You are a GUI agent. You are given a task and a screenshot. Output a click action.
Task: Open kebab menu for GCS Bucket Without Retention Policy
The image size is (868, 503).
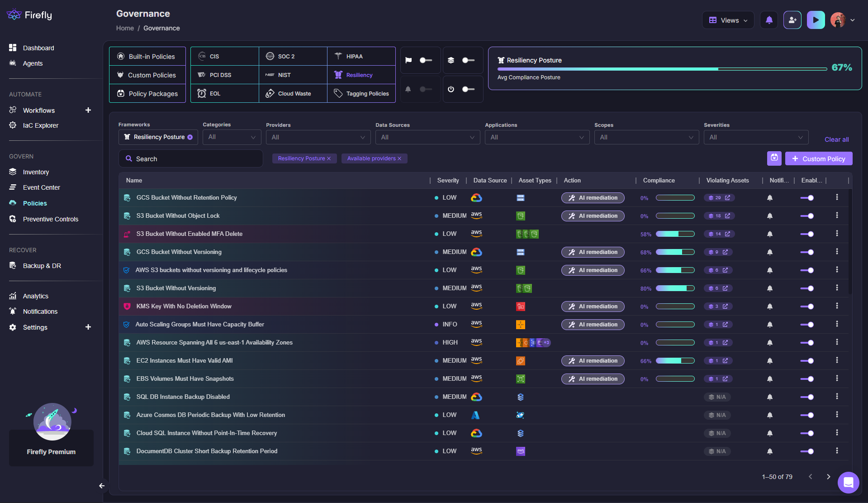(837, 197)
